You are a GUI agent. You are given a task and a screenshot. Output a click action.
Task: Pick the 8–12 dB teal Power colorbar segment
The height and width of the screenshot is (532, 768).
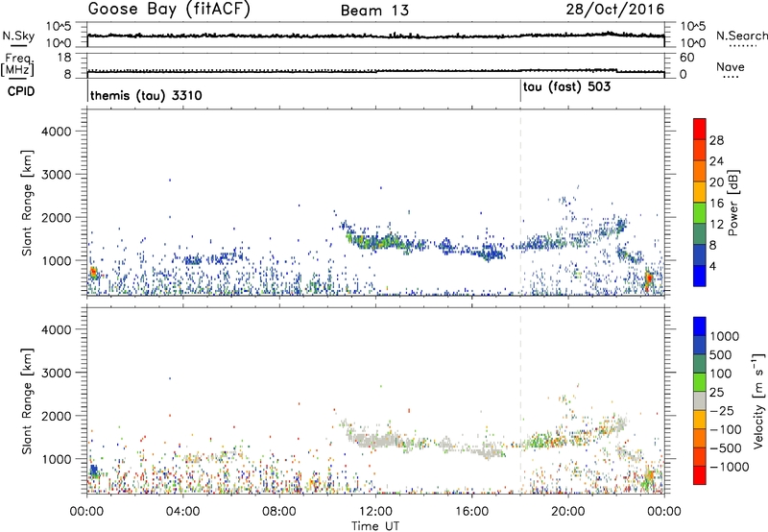point(700,233)
